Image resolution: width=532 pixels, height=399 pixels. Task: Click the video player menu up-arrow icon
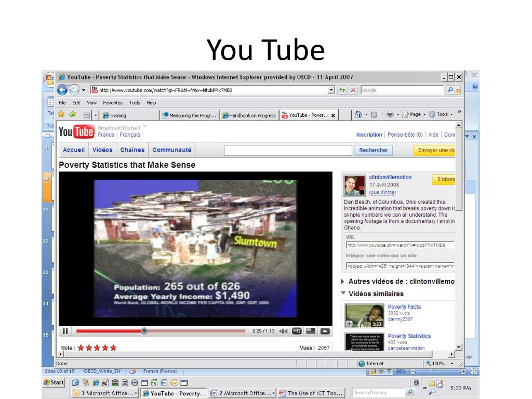[325, 331]
